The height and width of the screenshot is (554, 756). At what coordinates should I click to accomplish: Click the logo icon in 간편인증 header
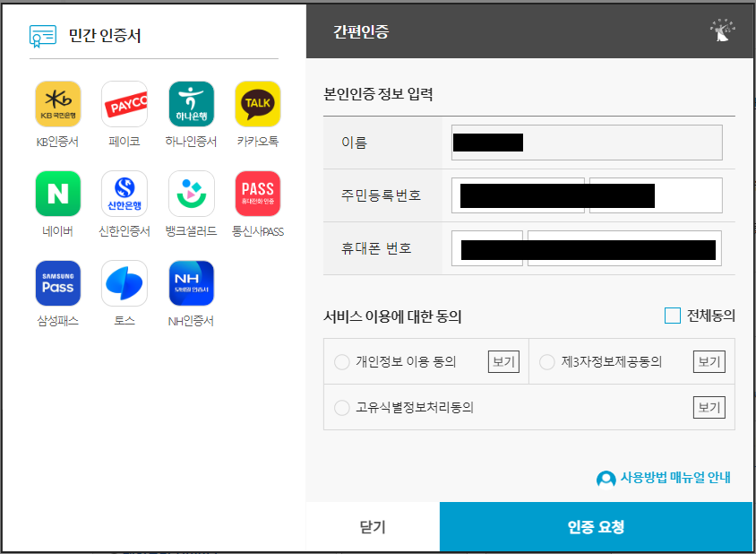[x=722, y=31]
